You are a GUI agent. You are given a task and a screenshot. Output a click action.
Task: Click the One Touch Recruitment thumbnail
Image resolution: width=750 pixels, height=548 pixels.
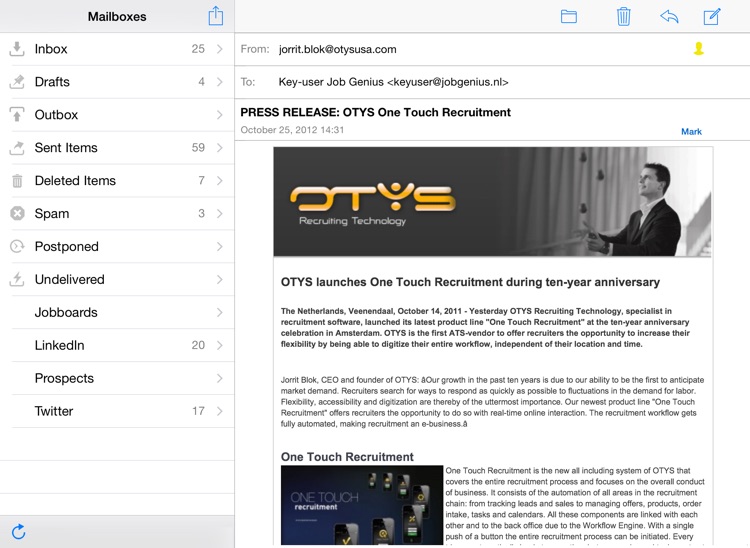(x=361, y=505)
